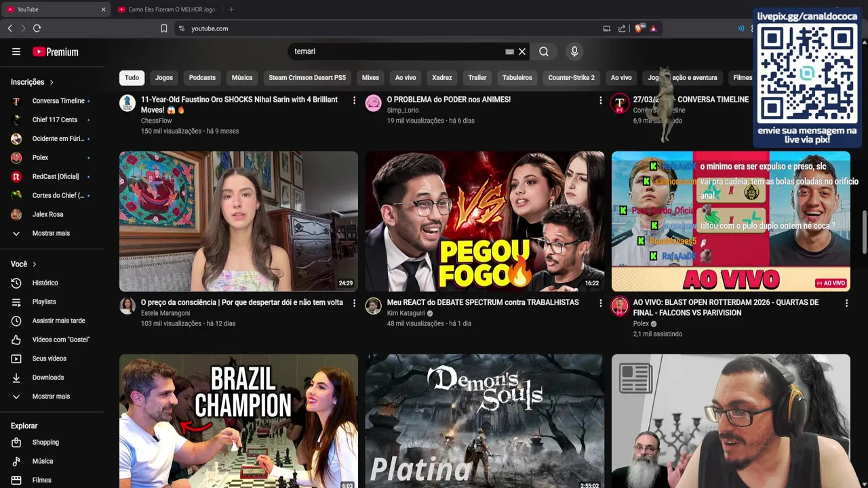The image size is (868, 488).
Task: Open virtual keyboard icon in search box
Action: click(x=509, y=52)
